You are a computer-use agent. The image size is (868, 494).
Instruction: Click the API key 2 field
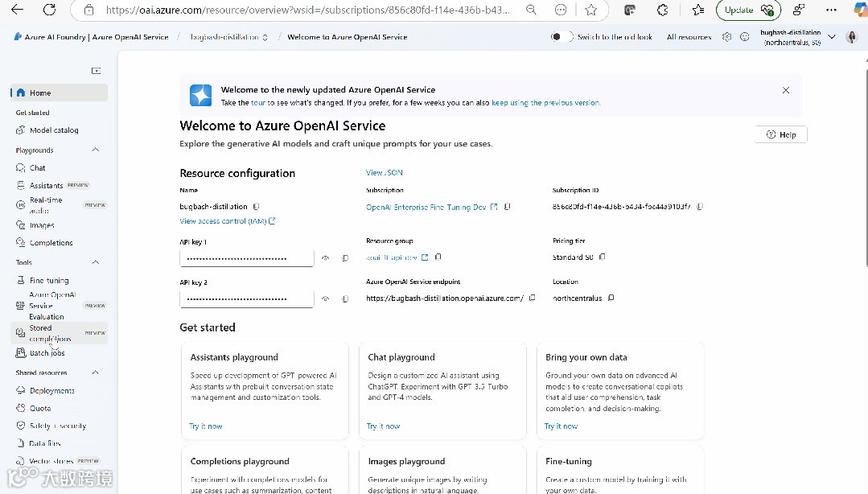point(246,299)
